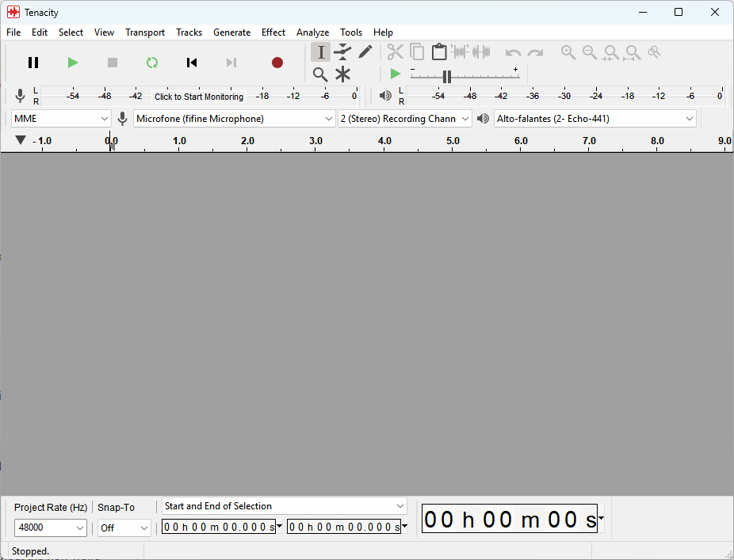Image resolution: width=734 pixels, height=560 pixels.
Task: Open the File menu
Action: tap(13, 32)
